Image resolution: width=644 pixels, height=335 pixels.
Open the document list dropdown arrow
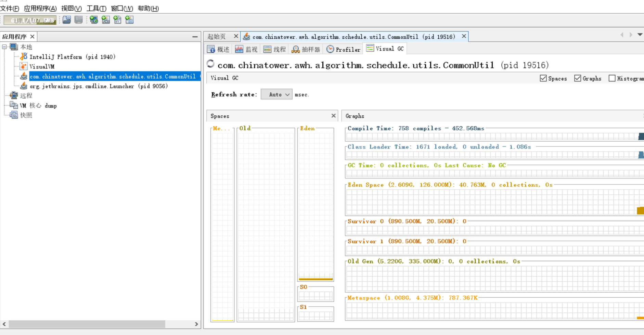click(x=640, y=35)
